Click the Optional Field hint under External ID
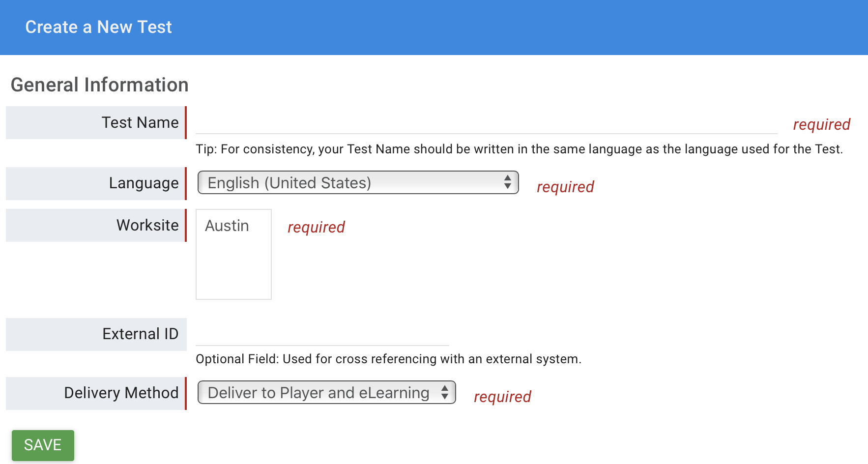 click(x=388, y=359)
